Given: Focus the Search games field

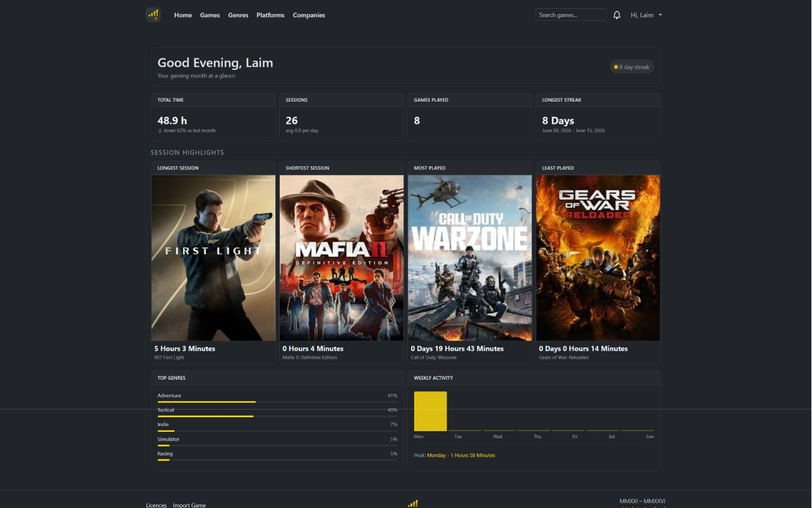Looking at the screenshot, I should coord(570,15).
